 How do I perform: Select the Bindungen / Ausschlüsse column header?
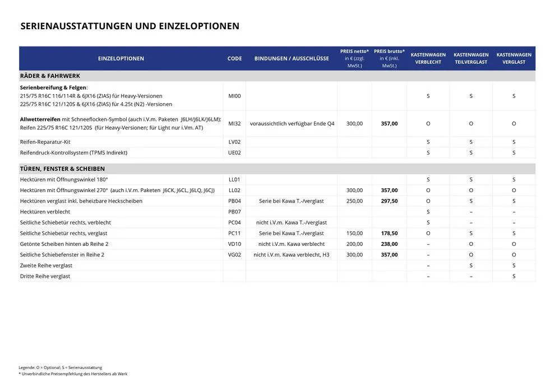coord(292,59)
